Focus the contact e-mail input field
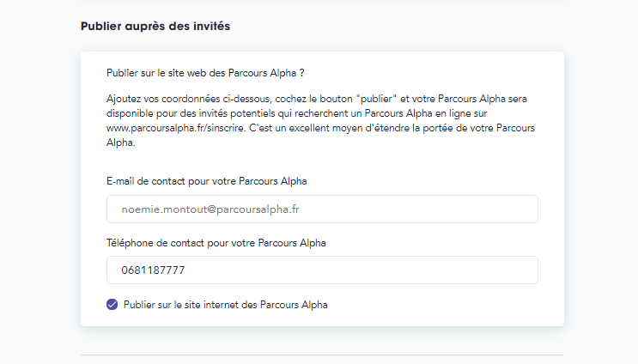This screenshot has height=364, width=638. pyautogui.click(x=322, y=209)
